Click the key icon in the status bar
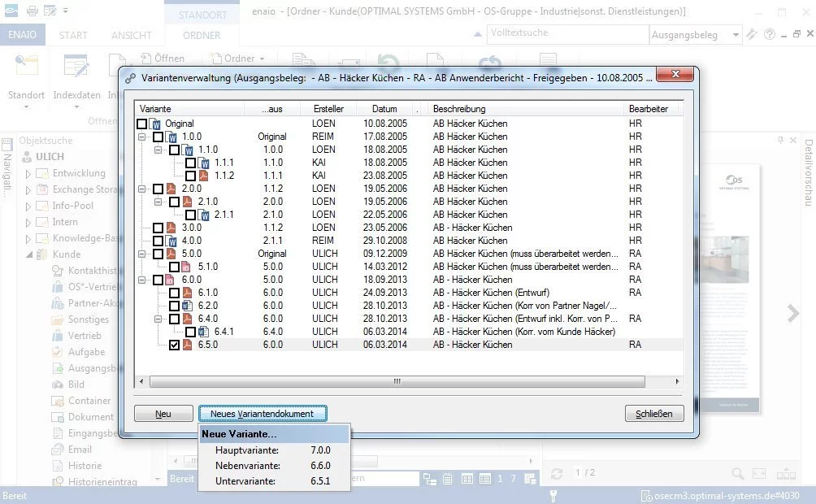816x504 pixels. tap(553, 496)
